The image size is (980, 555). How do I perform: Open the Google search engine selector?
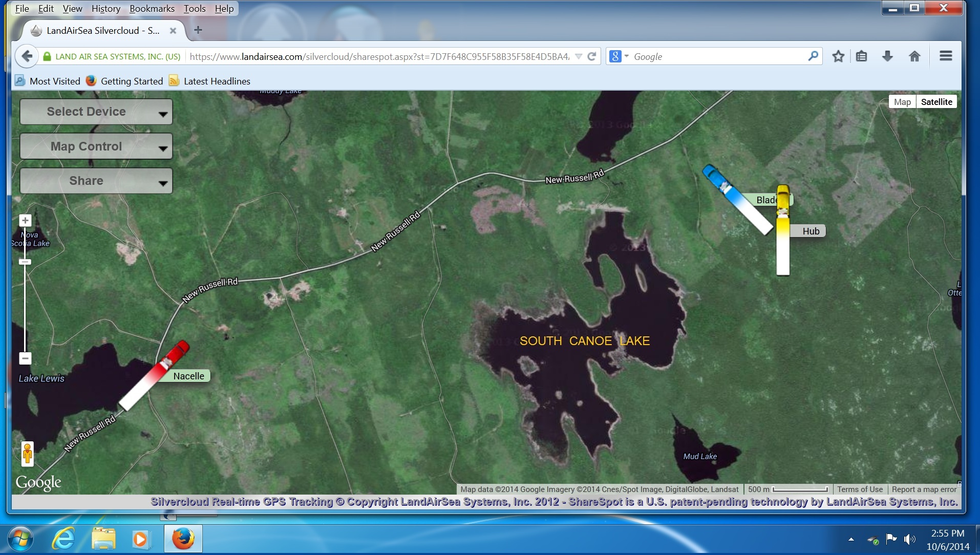(x=619, y=56)
